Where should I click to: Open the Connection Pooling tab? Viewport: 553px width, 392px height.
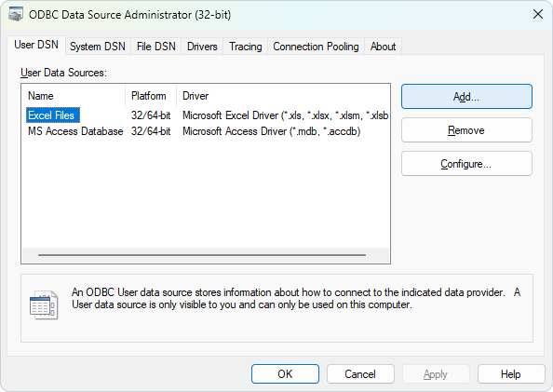point(316,47)
